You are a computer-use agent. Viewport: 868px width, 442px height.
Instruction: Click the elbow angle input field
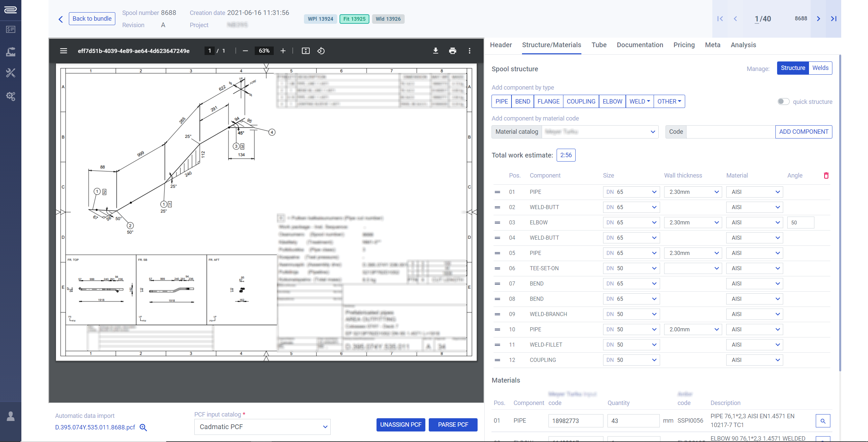pyautogui.click(x=800, y=223)
